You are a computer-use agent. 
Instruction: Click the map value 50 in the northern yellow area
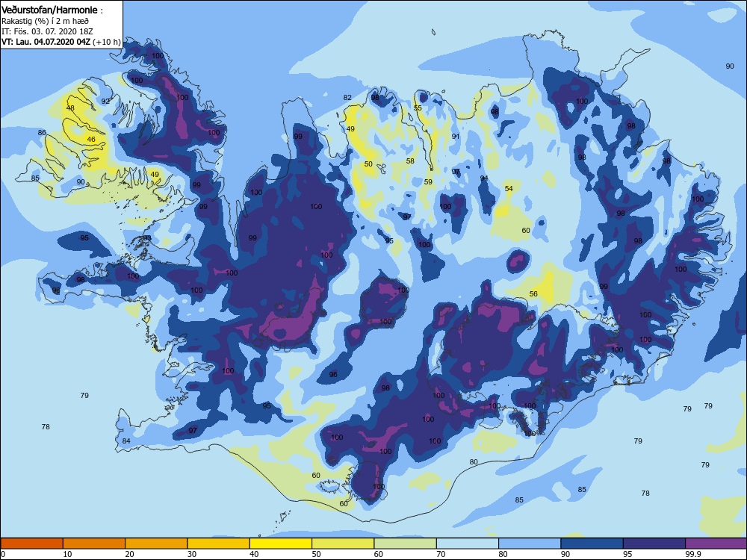[x=368, y=164]
